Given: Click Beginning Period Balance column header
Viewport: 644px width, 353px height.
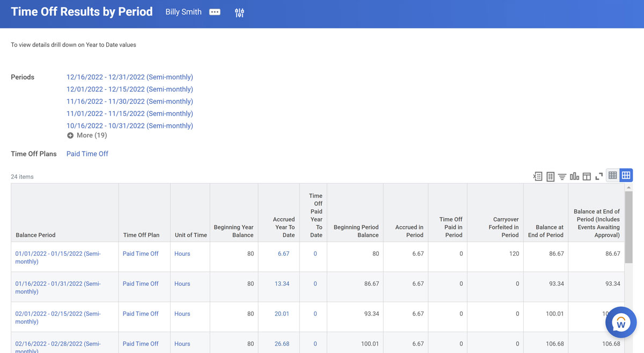Looking at the screenshot, I should (x=355, y=213).
